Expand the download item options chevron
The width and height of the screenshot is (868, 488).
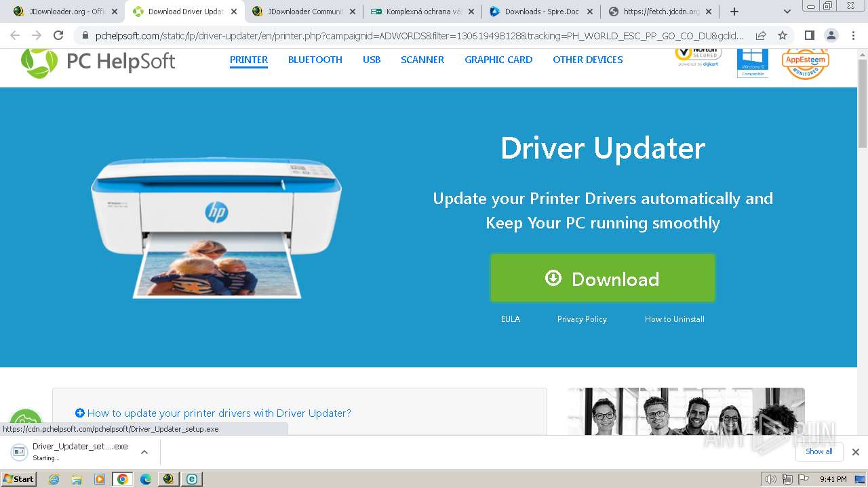pyautogui.click(x=144, y=452)
